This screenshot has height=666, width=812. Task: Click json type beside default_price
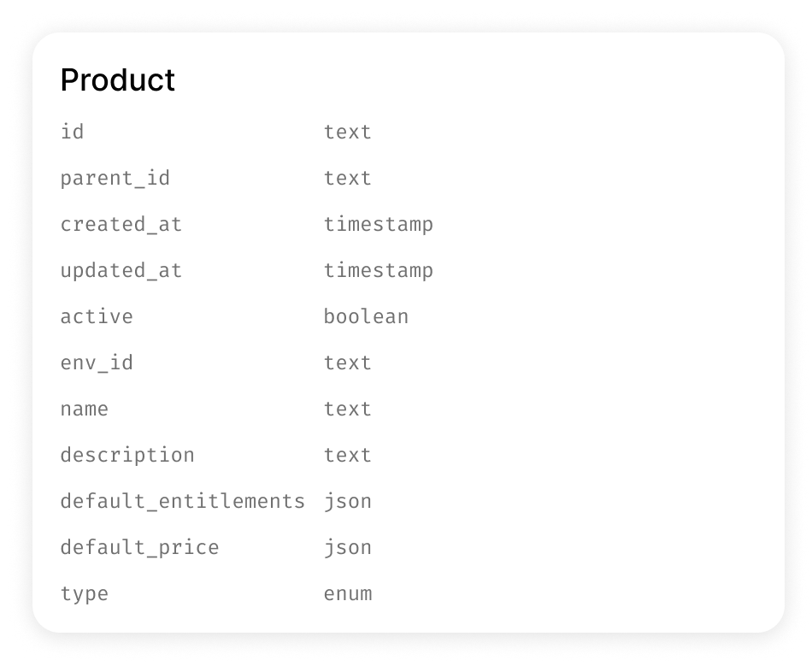click(348, 547)
